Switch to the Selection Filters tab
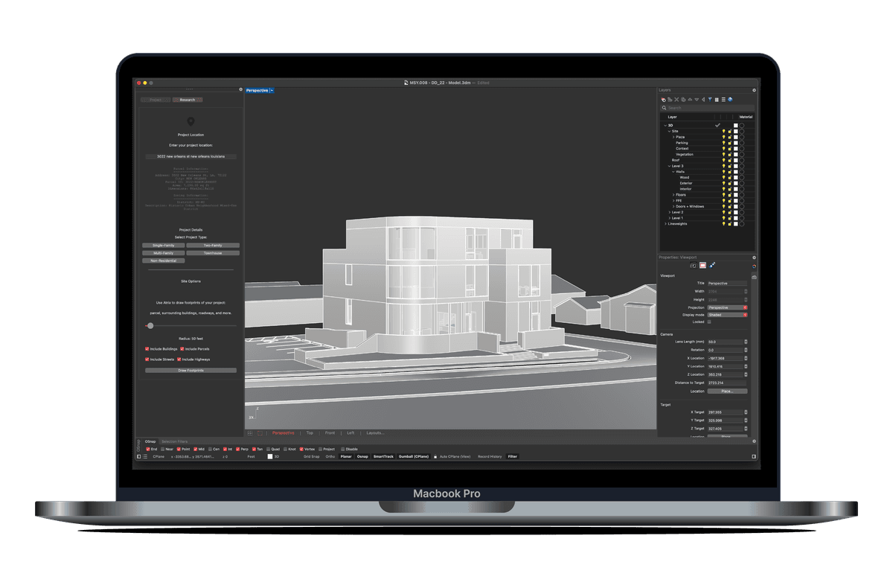Screen dimensions: 893x588 pyautogui.click(x=175, y=441)
